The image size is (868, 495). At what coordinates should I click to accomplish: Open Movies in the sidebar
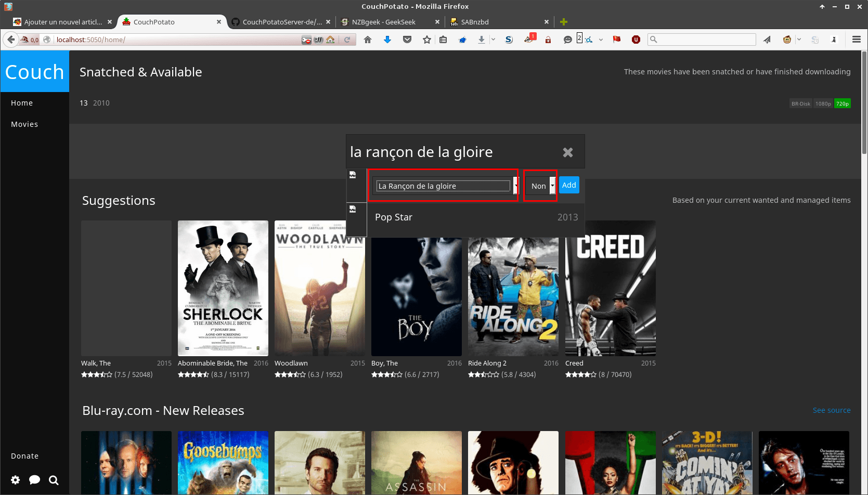click(24, 124)
